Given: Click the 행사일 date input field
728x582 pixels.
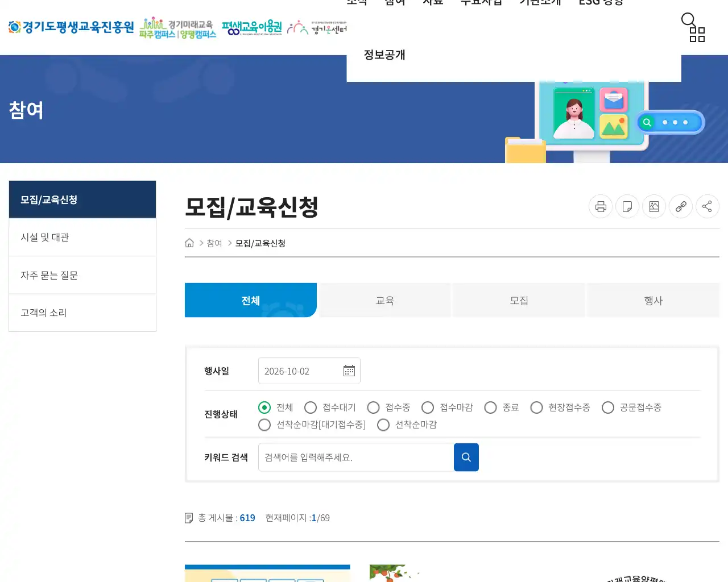Looking at the screenshot, I should click(309, 371).
